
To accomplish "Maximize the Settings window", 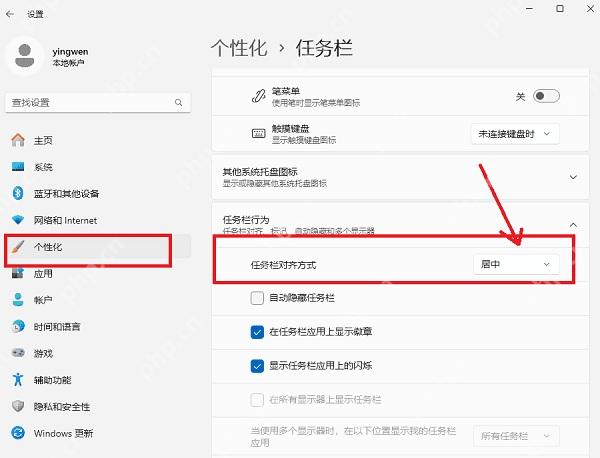I will [560, 8].
